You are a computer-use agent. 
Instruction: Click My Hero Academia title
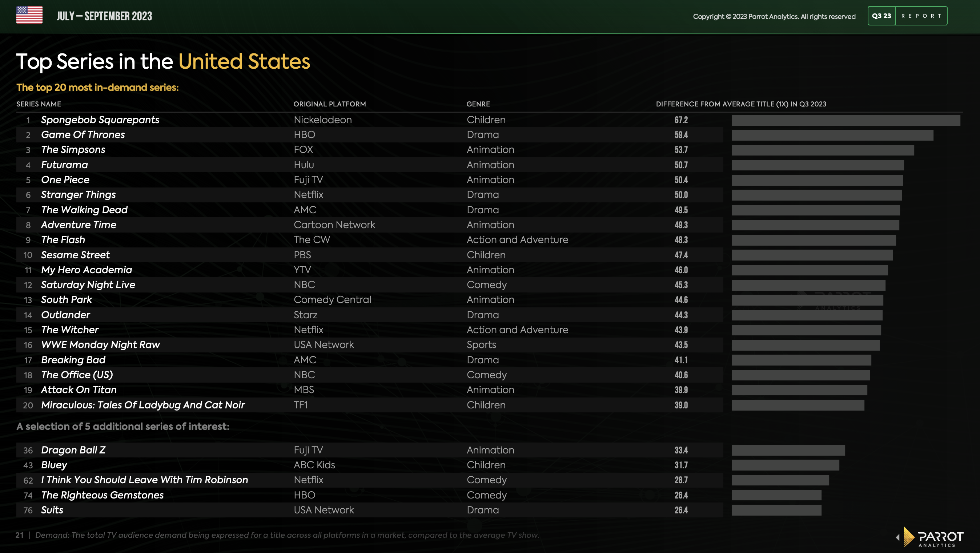87,270
